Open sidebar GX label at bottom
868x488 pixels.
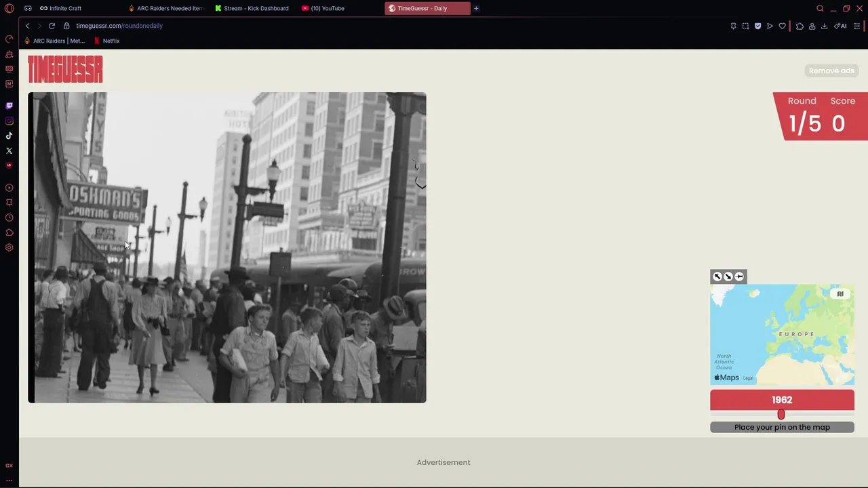tap(9, 466)
